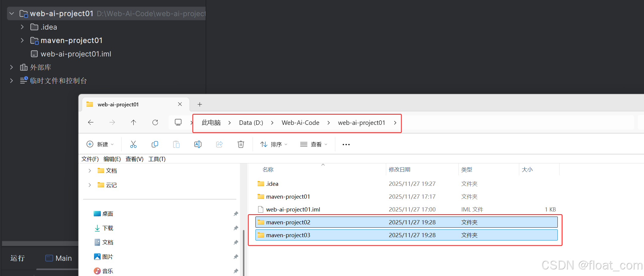
Task: Expand the .idea node in IDE project tree
Action: pos(22,27)
